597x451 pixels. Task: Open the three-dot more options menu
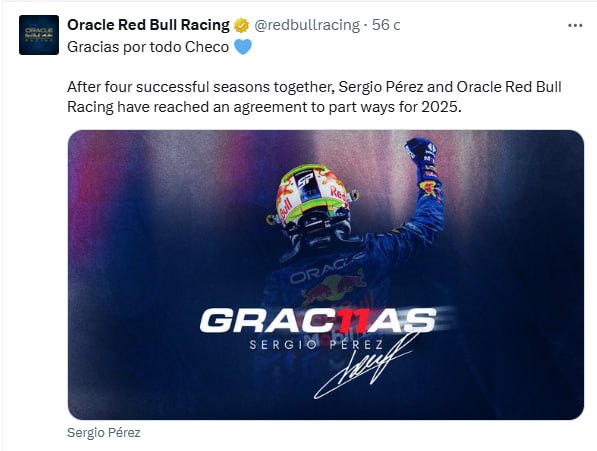pos(575,25)
